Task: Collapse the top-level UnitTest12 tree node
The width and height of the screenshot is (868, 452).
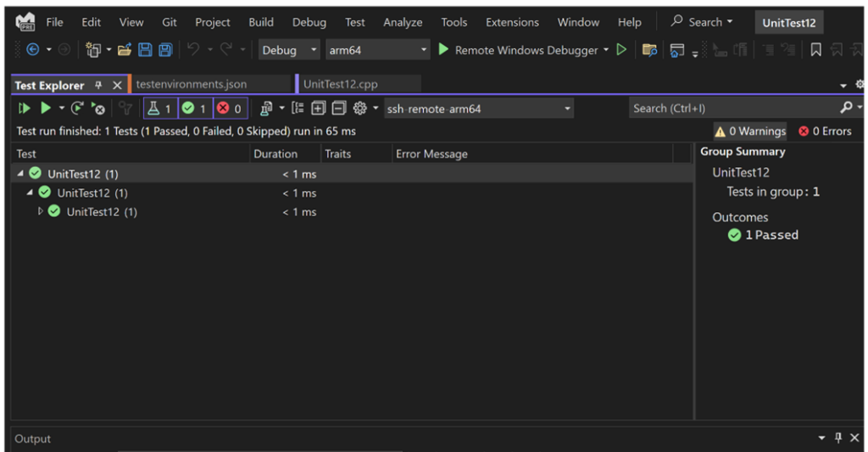Action: [19, 174]
